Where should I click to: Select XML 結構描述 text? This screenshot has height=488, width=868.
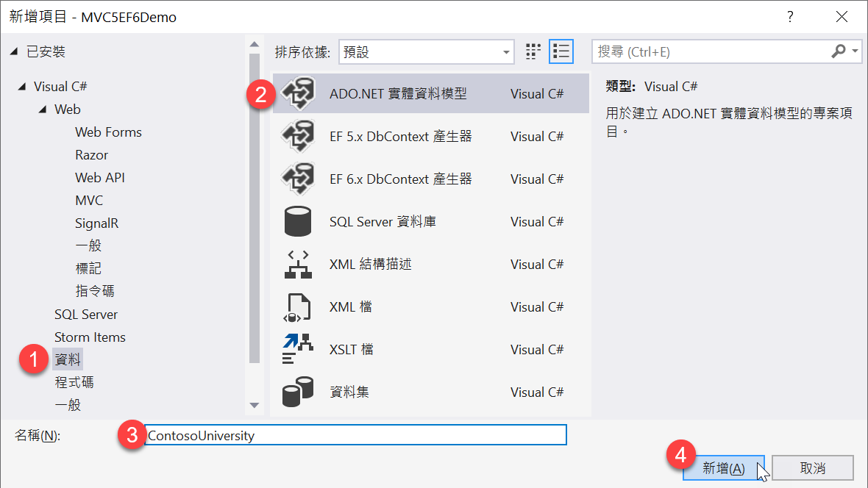pyautogui.click(x=370, y=264)
